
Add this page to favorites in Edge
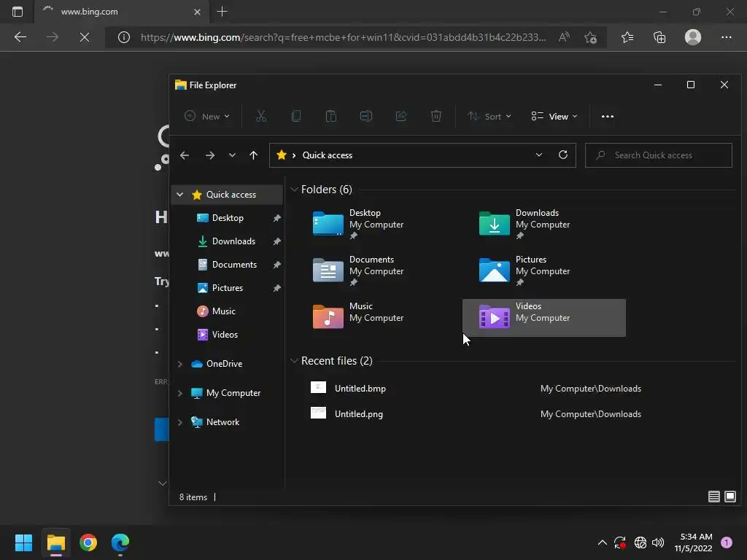click(x=591, y=37)
